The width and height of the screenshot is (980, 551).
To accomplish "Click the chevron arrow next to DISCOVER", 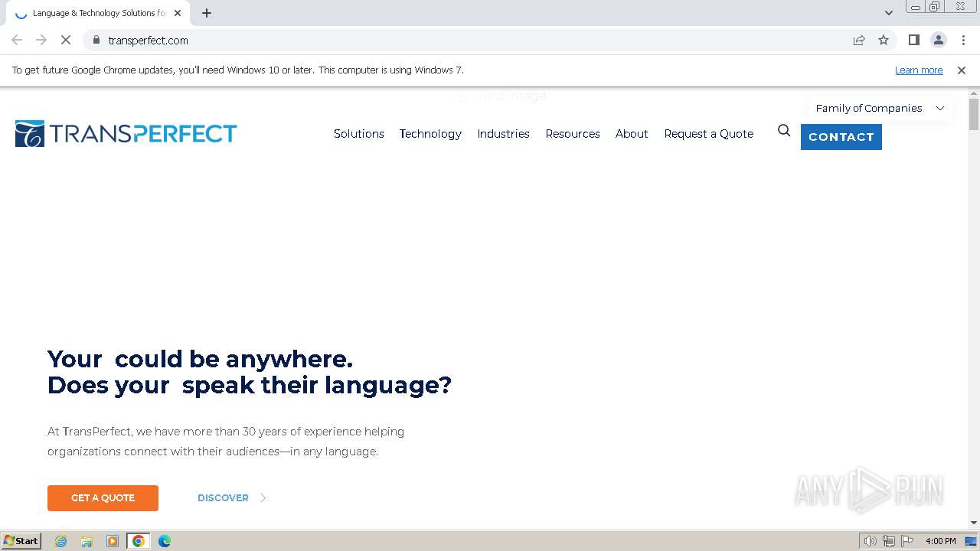I will pyautogui.click(x=263, y=498).
